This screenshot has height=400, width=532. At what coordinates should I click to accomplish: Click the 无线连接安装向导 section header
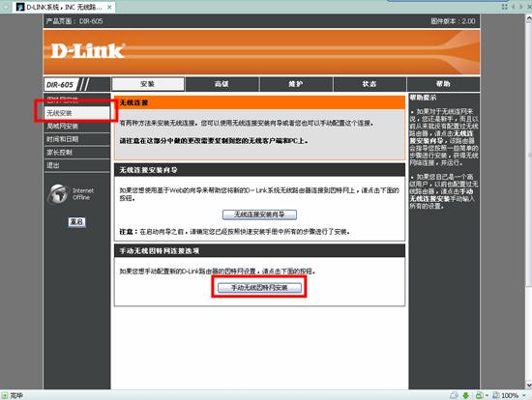259,170
